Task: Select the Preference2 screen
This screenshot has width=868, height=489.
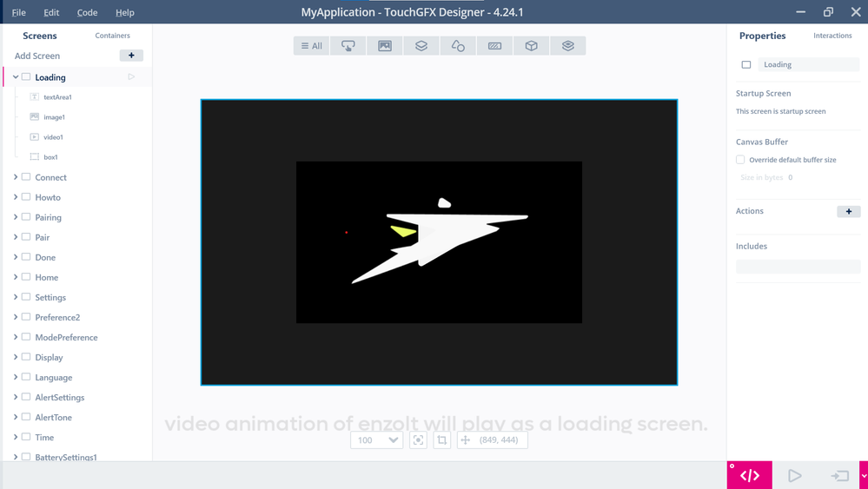Action: (x=57, y=317)
